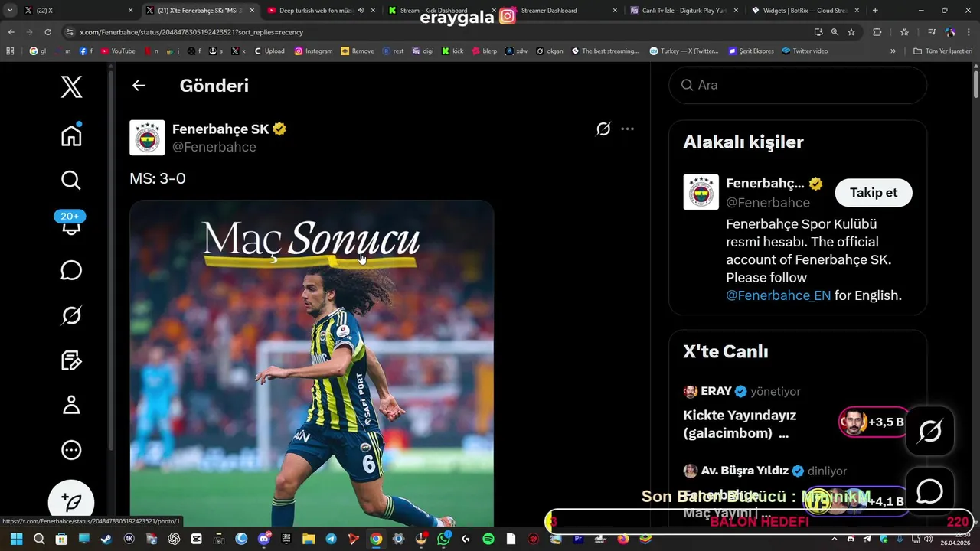Go to X Home feed
Viewport: 980px width, 551px height.
point(71,135)
